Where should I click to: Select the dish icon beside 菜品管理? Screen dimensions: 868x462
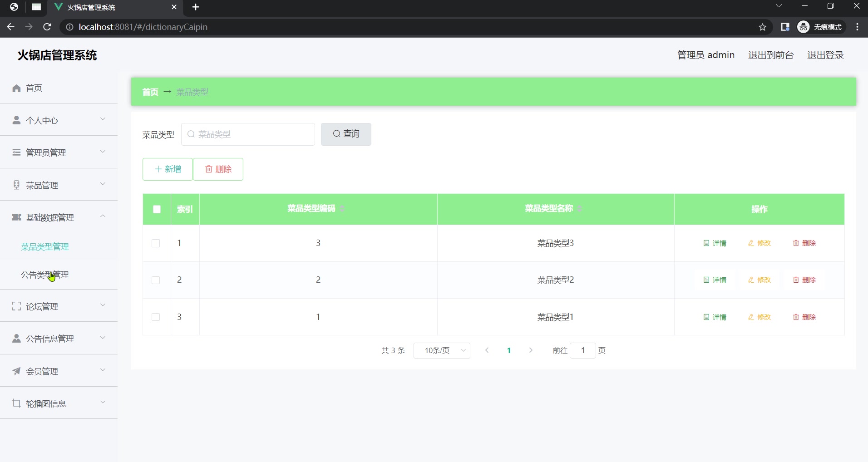click(x=16, y=185)
